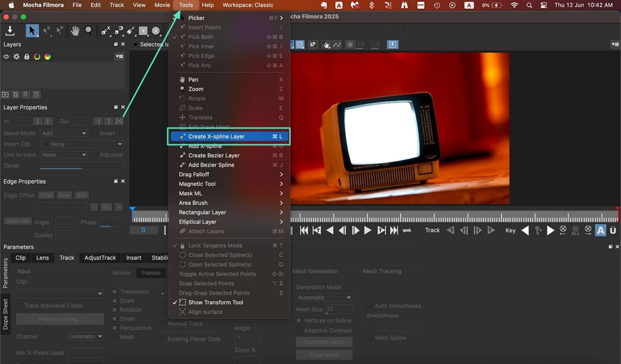
Task: Enable Vertices on Spline checkbox
Action: pos(299,321)
